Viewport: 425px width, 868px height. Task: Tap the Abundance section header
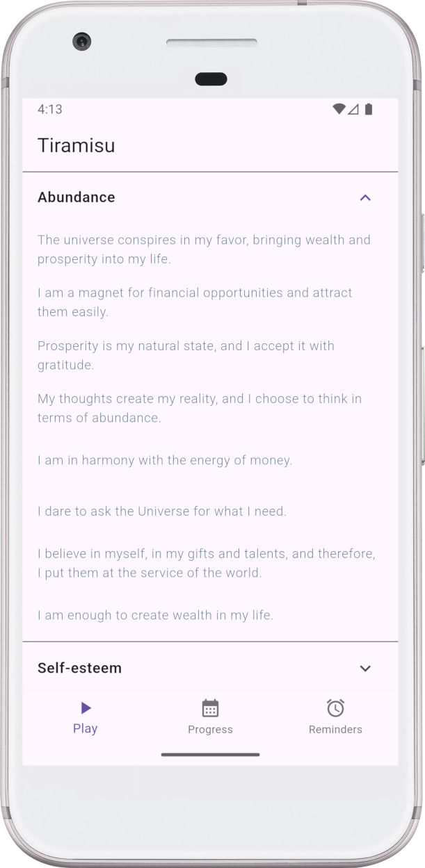77,197
